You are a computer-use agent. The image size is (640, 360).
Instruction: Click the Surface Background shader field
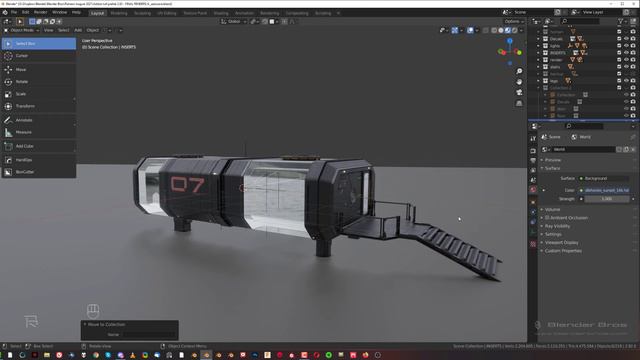(603, 178)
